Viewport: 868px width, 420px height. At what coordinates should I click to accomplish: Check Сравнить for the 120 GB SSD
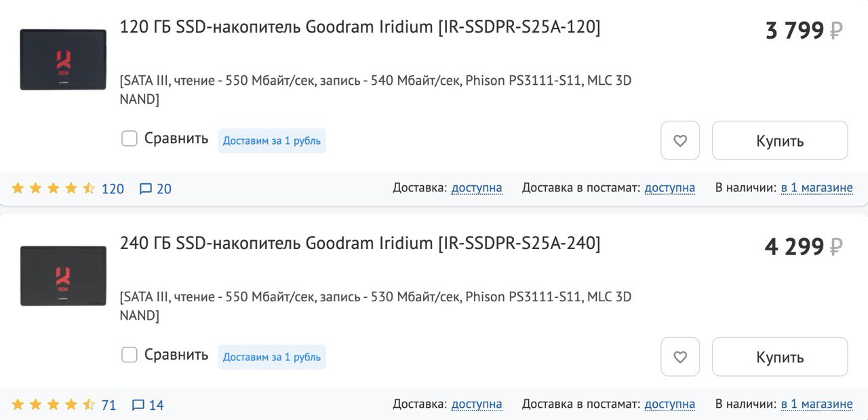130,138
